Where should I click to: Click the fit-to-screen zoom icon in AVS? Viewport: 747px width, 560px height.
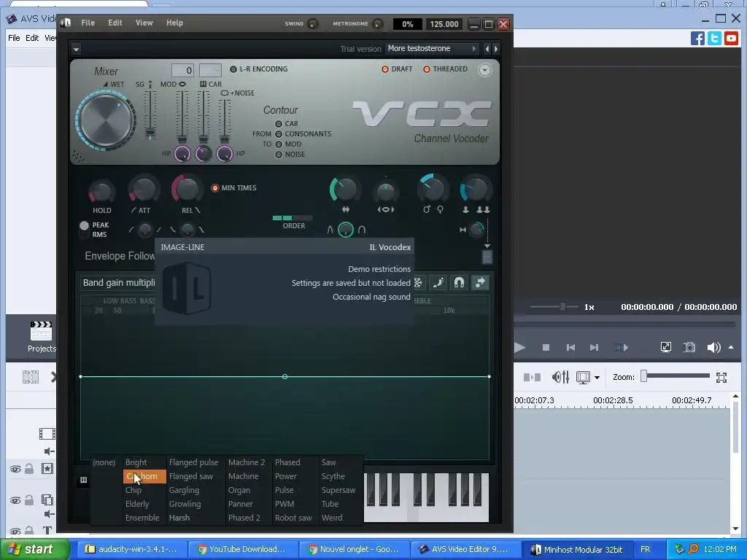721,378
